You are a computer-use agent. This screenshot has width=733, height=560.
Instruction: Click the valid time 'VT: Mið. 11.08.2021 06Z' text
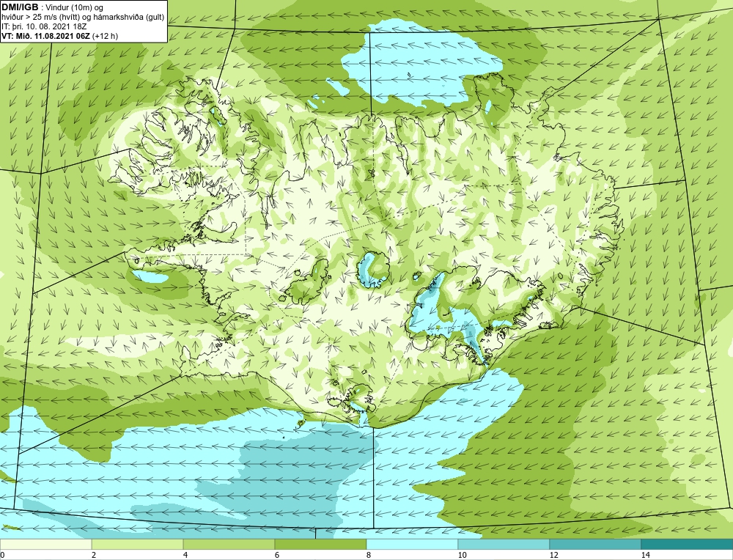46,36
